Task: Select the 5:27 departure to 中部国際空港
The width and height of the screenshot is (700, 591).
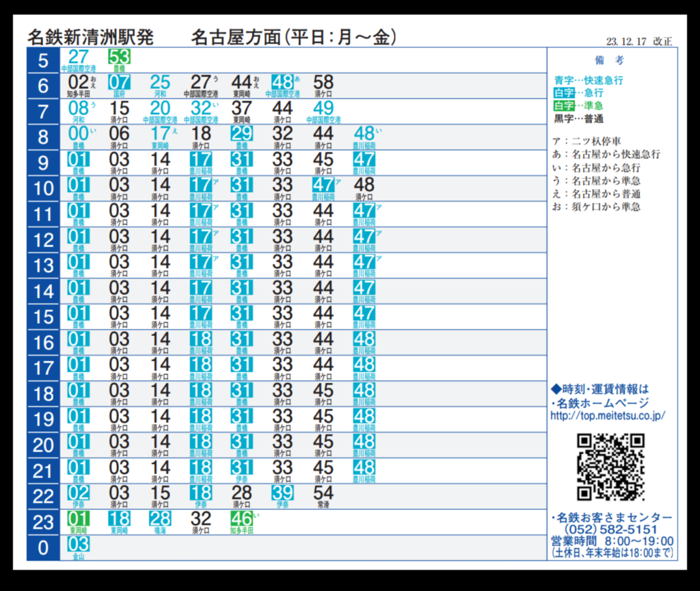Action: click(x=79, y=60)
